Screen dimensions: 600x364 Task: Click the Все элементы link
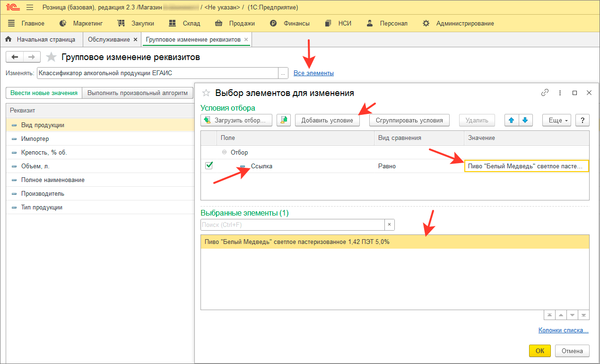click(x=313, y=73)
